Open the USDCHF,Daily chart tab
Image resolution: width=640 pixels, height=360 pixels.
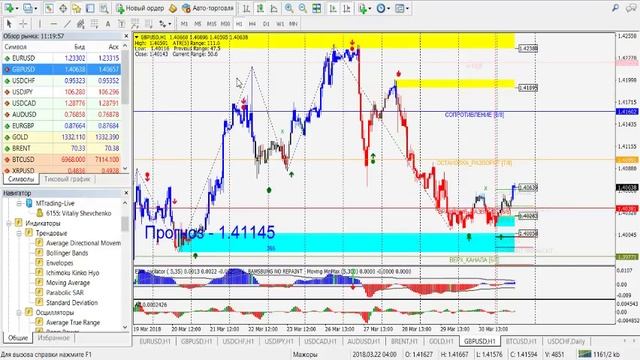click(x=566, y=341)
